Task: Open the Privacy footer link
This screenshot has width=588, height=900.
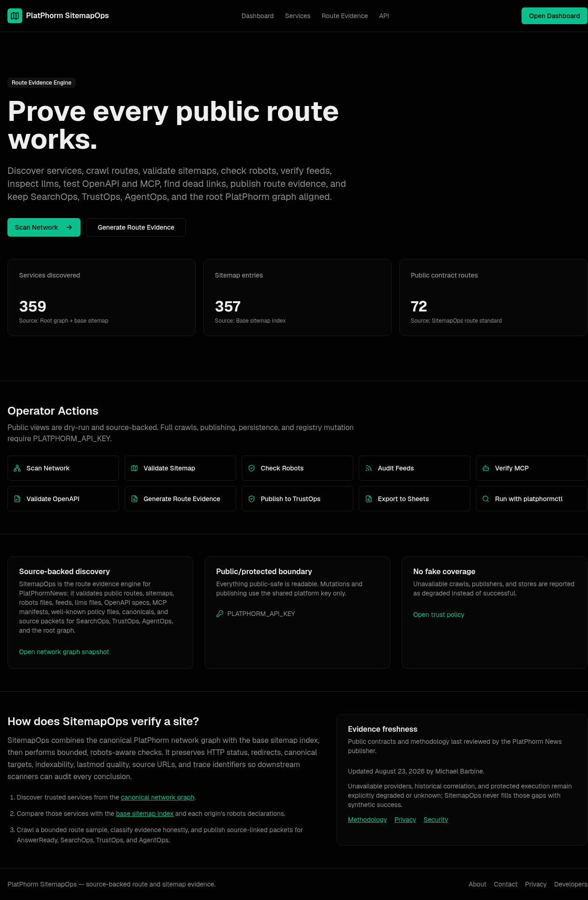Action: click(536, 884)
